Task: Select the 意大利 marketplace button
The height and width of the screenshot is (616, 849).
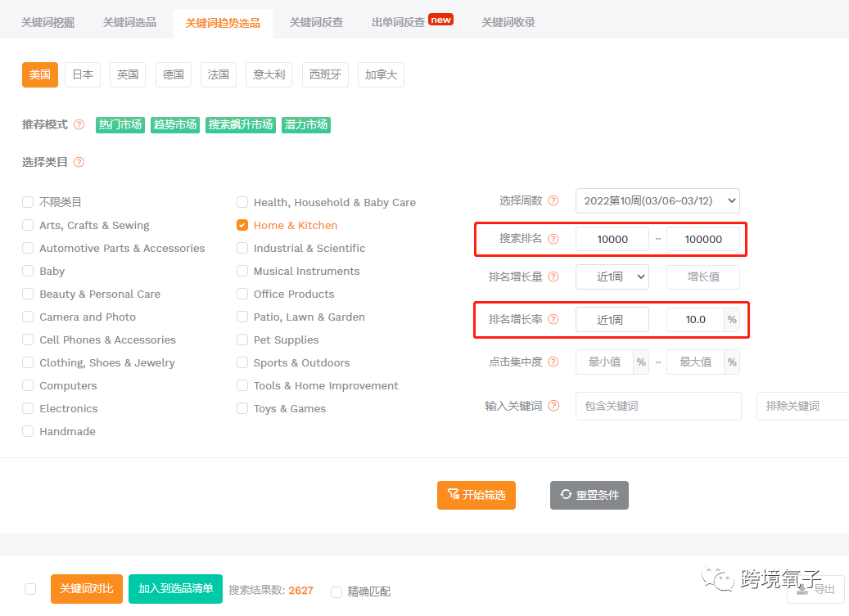Action: click(x=269, y=74)
